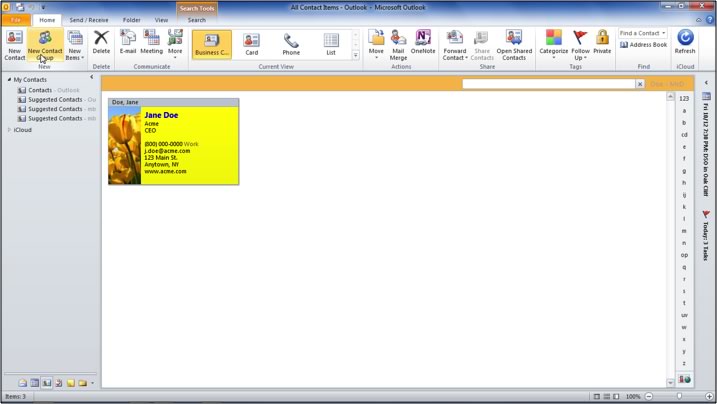Send the contact to OneNote

pos(423,42)
